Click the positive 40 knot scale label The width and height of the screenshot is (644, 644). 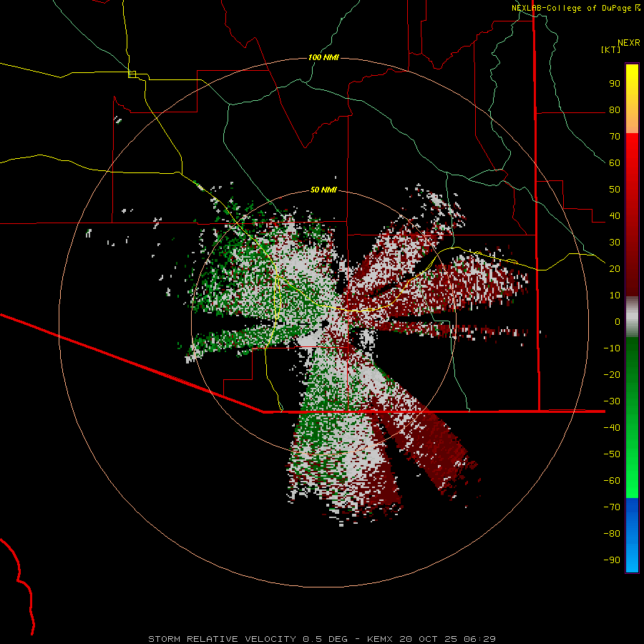pyautogui.click(x=615, y=216)
